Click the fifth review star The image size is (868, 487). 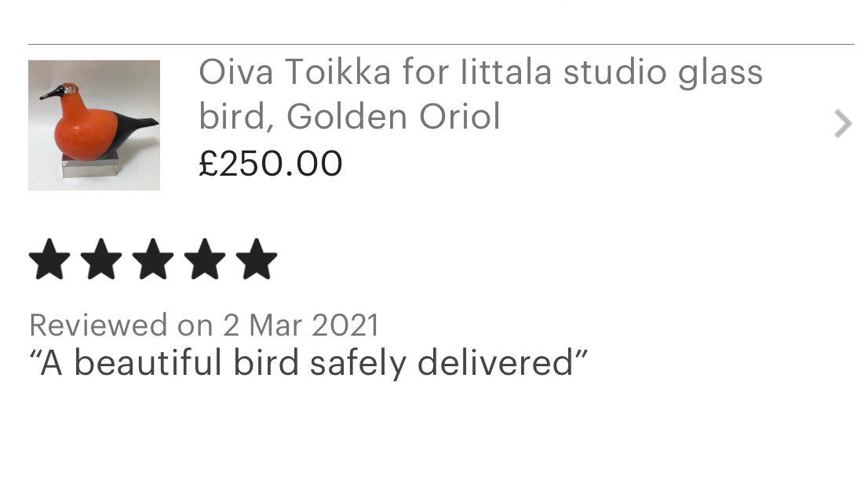point(257,260)
